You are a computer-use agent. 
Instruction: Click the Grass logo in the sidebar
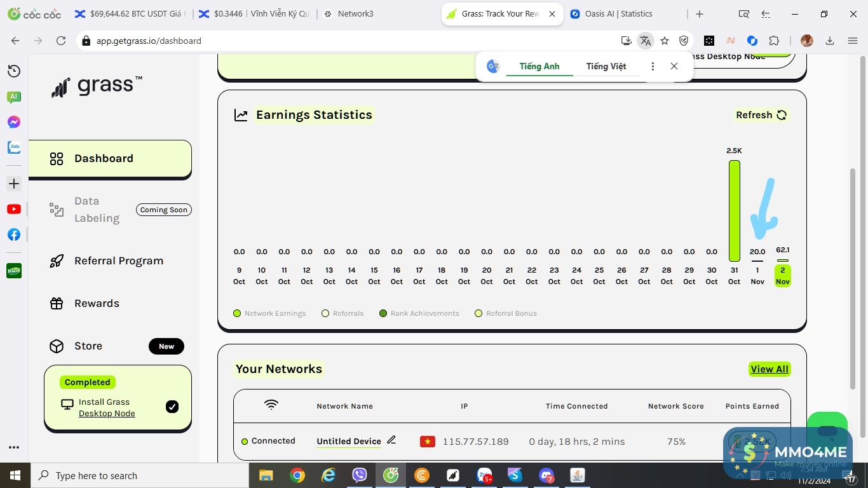97,86
